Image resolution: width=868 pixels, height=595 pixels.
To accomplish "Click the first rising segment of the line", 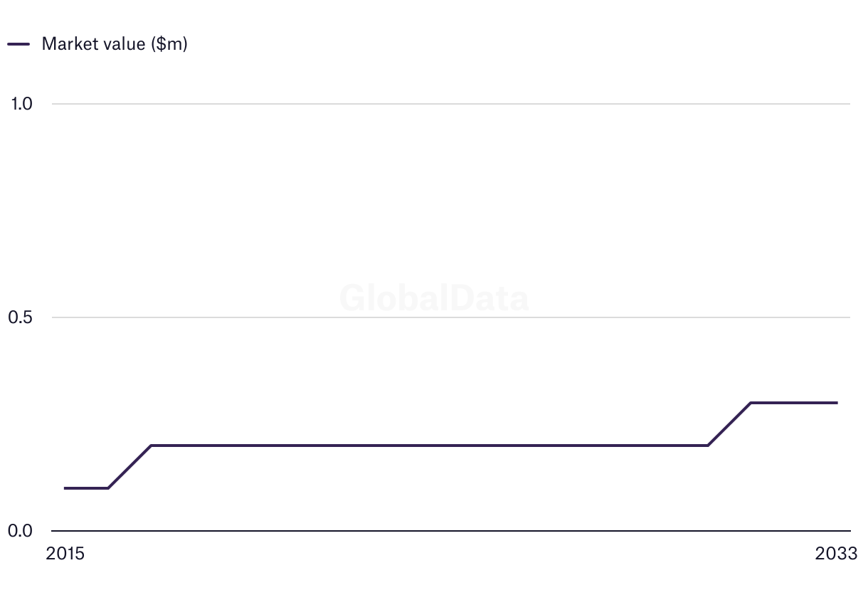I will 129,467.
